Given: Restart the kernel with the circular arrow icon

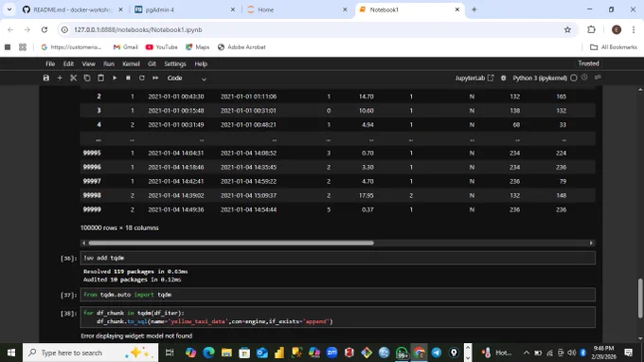Looking at the screenshot, I should tap(142, 78).
